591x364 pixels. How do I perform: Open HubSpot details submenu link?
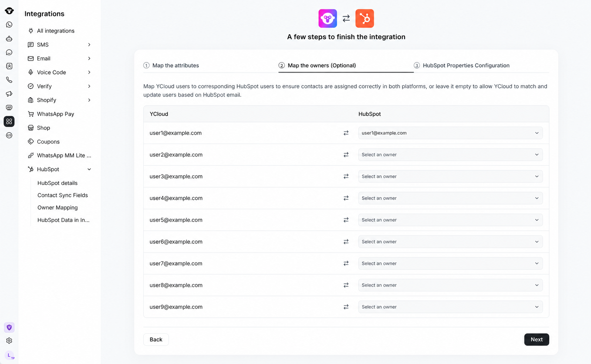57,183
